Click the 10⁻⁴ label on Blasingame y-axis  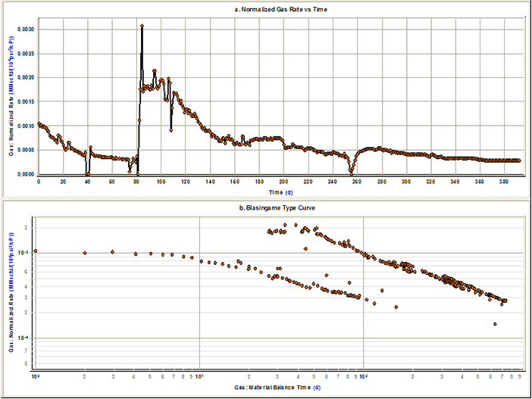[25, 338]
